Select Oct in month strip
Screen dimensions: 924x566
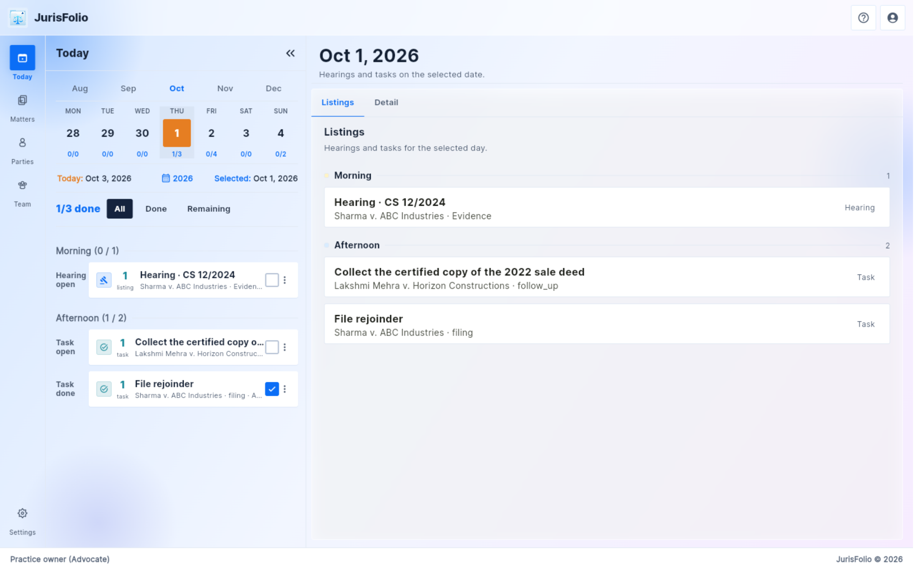pyautogui.click(x=177, y=88)
